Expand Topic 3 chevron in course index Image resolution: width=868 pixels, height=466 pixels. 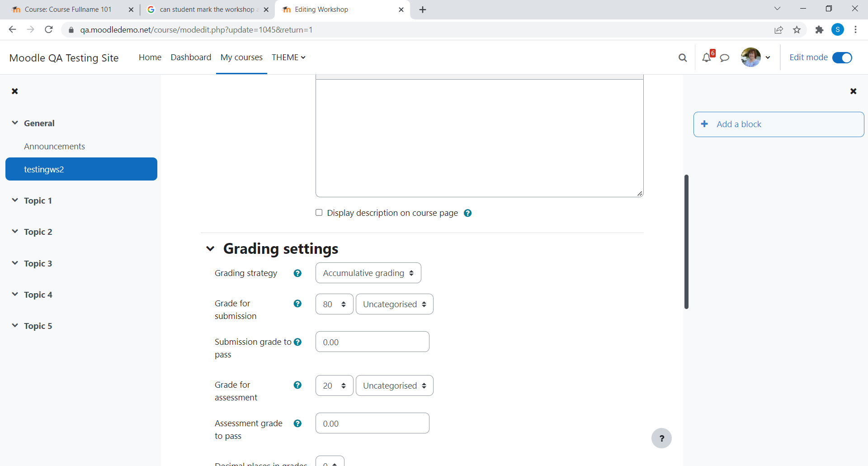(15, 263)
